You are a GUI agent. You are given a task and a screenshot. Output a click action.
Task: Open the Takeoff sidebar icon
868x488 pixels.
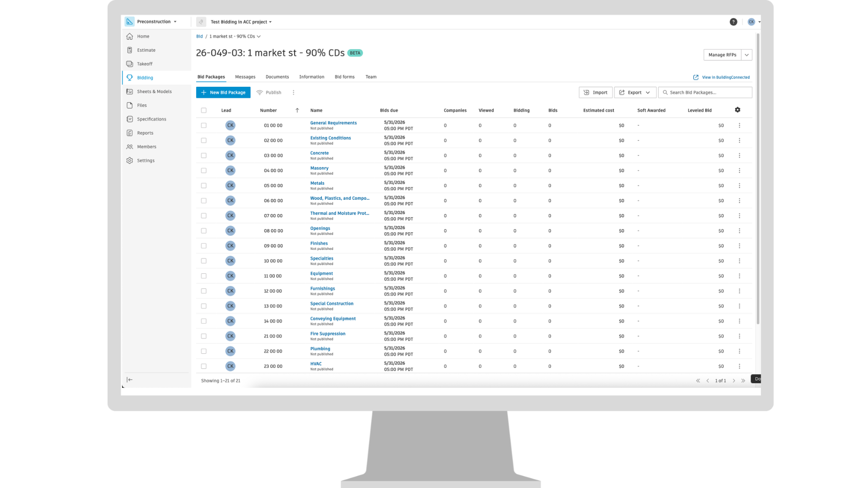[130, 64]
